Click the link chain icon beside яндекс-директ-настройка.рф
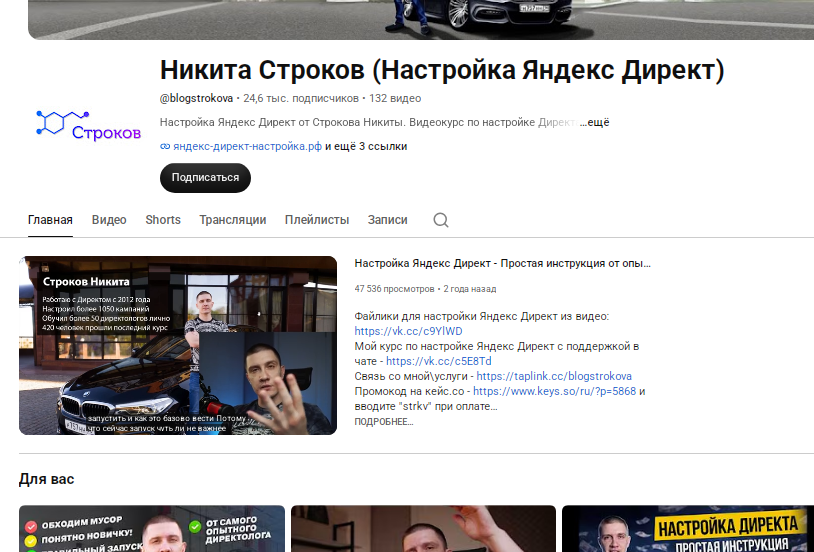814x552 pixels. click(x=165, y=146)
